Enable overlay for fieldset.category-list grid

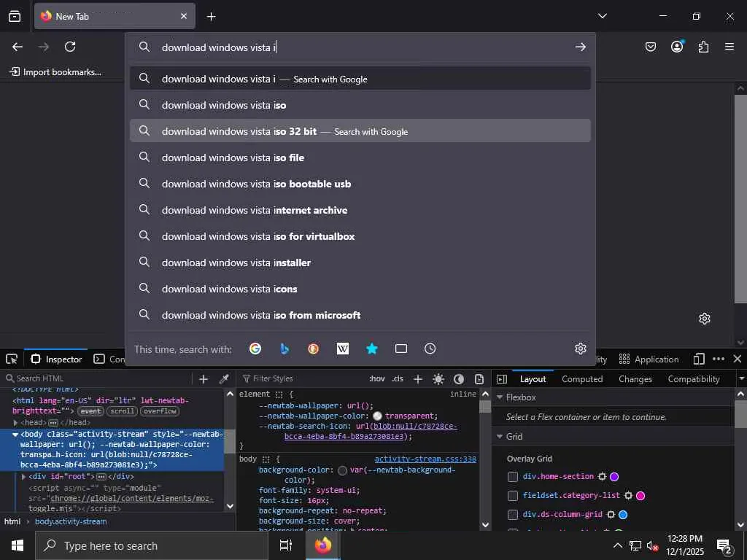click(513, 496)
